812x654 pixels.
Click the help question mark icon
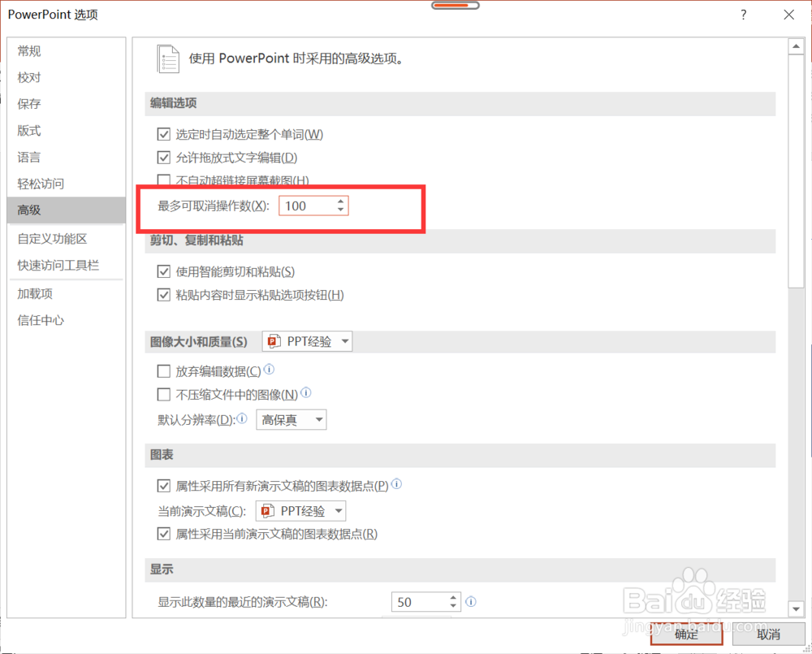coord(744,15)
